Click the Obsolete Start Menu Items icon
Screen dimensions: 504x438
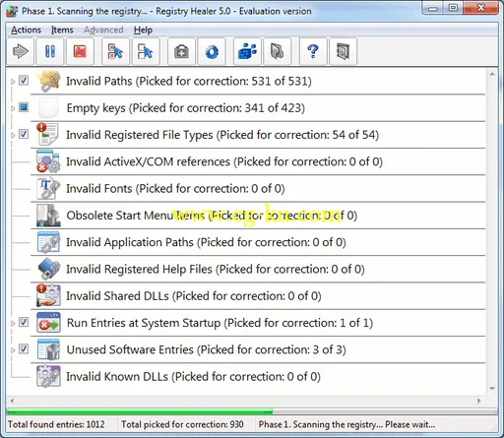48,216
